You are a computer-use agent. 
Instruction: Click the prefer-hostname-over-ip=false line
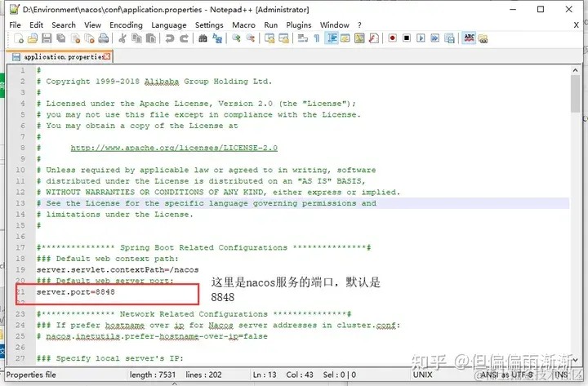[x=152, y=336]
